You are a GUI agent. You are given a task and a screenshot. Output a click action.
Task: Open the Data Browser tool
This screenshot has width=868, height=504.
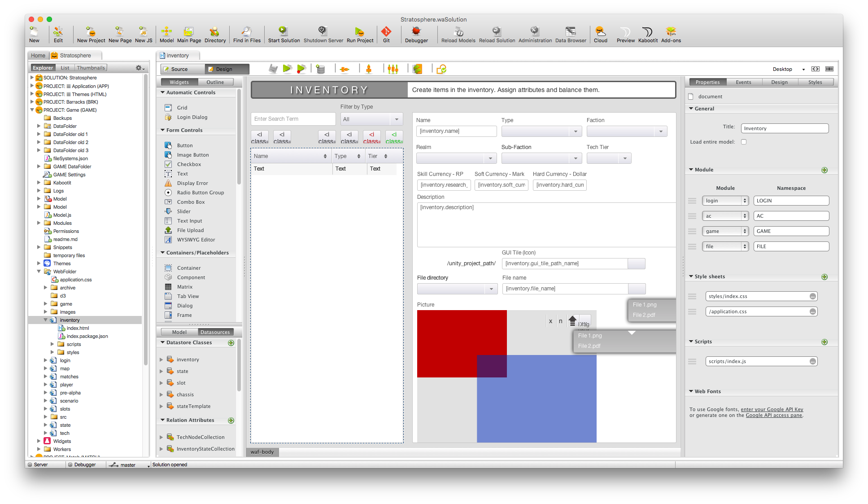pyautogui.click(x=571, y=34)
